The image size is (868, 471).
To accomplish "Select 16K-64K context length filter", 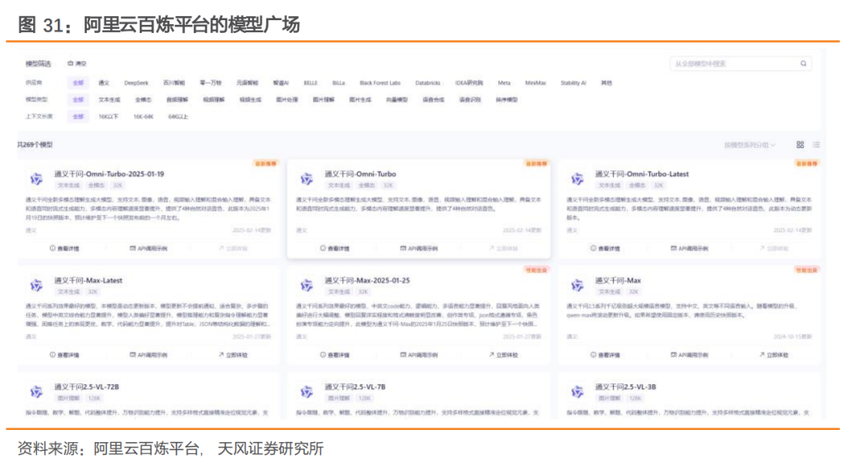I will pos(143,117).
